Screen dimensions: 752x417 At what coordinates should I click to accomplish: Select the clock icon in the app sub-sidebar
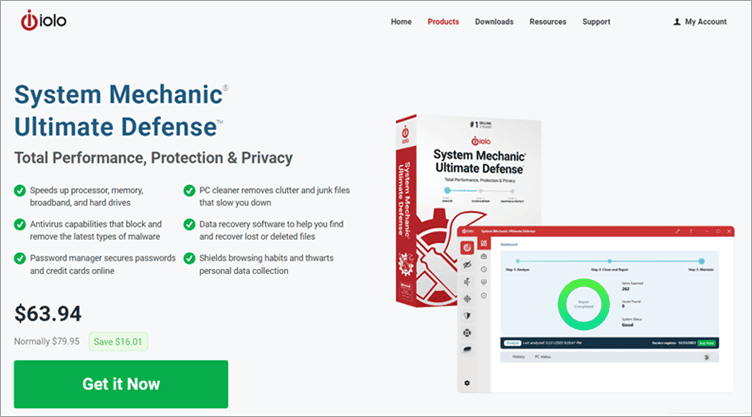(484, 270)
